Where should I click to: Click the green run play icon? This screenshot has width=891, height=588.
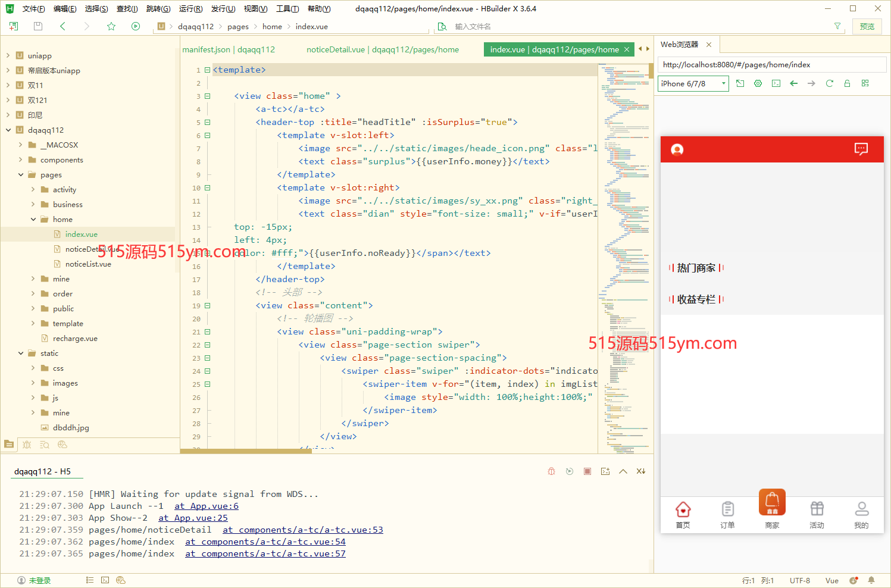[x=136, y=26]
